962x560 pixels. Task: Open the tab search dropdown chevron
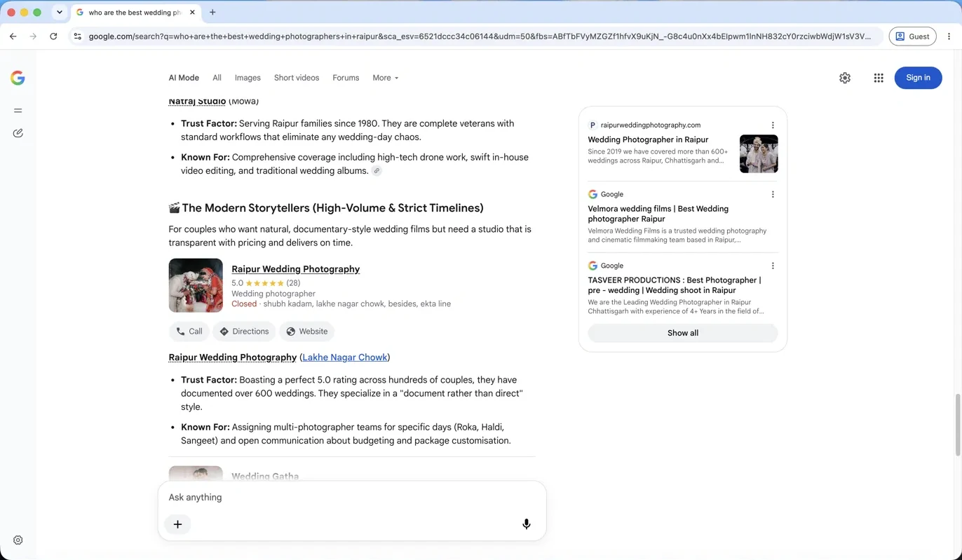60,12
